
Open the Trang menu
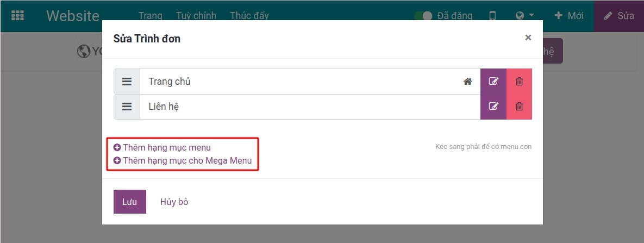[x=151, y=16]
